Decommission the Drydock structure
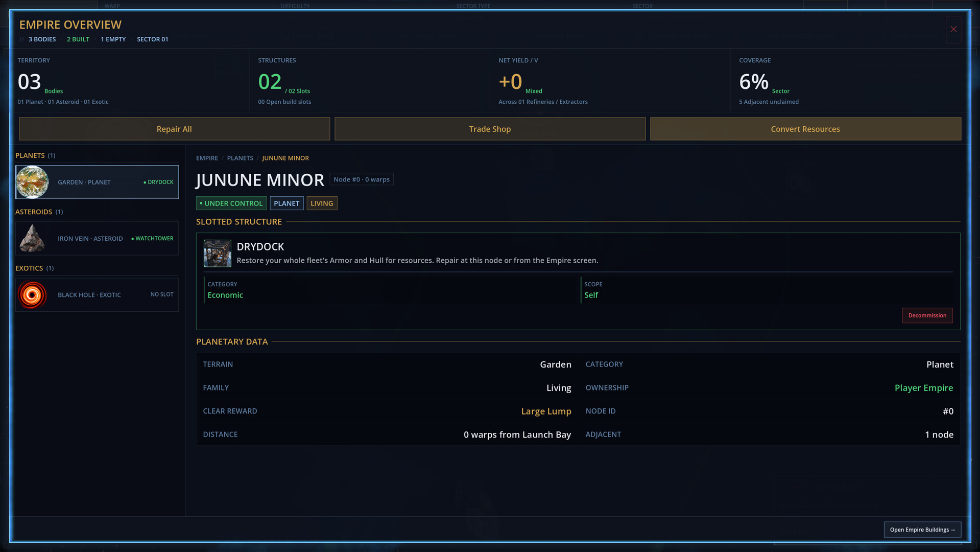Viewport: 980px width, 552px height. point(927,315)
